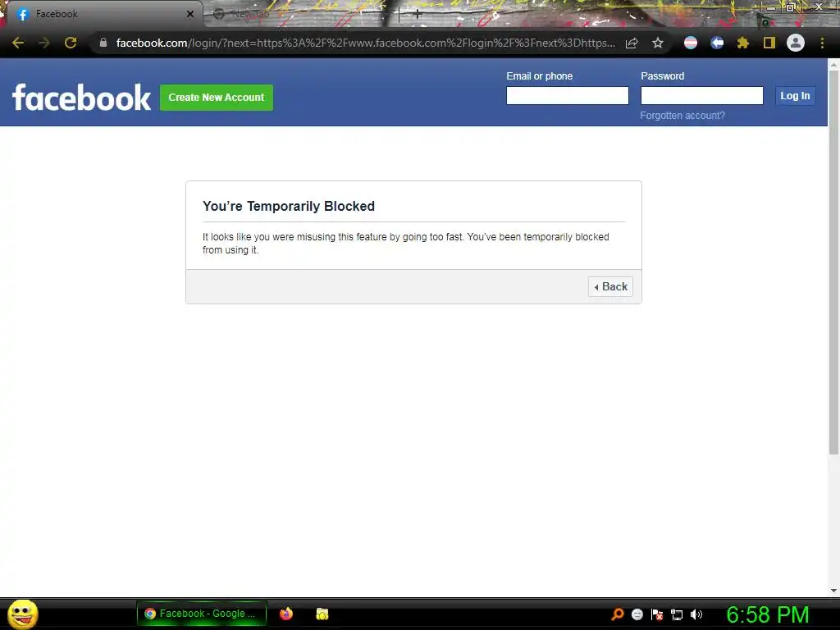The height and width of the screenshot is (630, 840).
Task: Click scrollbar down arrow
Action: tap(833, 591)
